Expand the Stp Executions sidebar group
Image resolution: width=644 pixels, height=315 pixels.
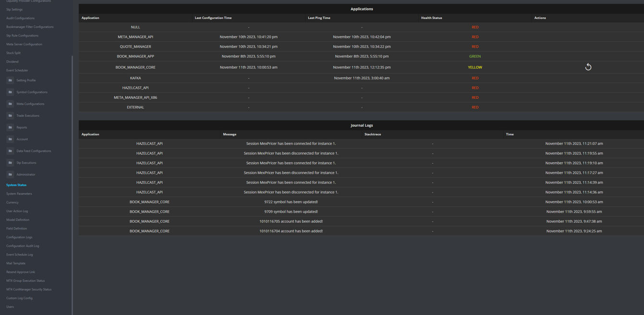(x=26, y=163)
